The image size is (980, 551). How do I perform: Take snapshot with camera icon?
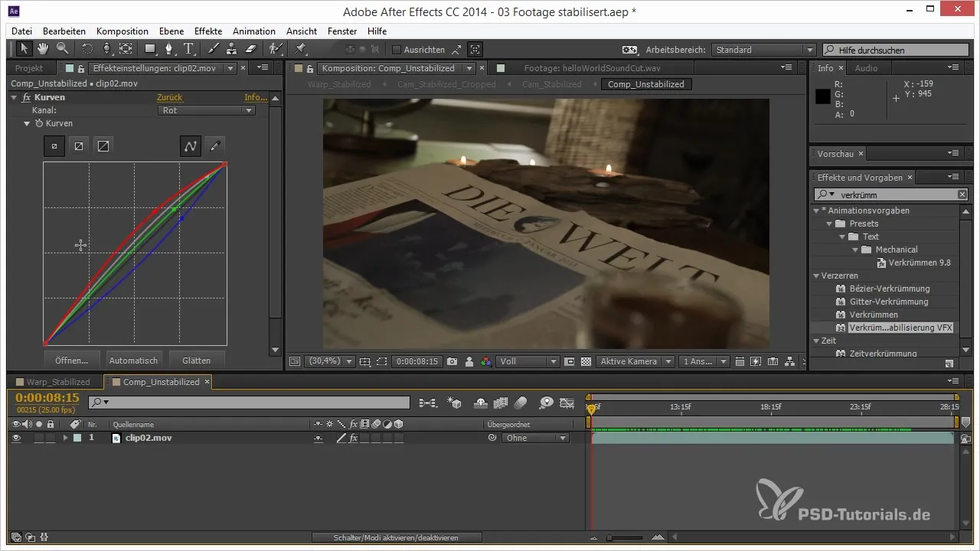click(x=452, y=361)
